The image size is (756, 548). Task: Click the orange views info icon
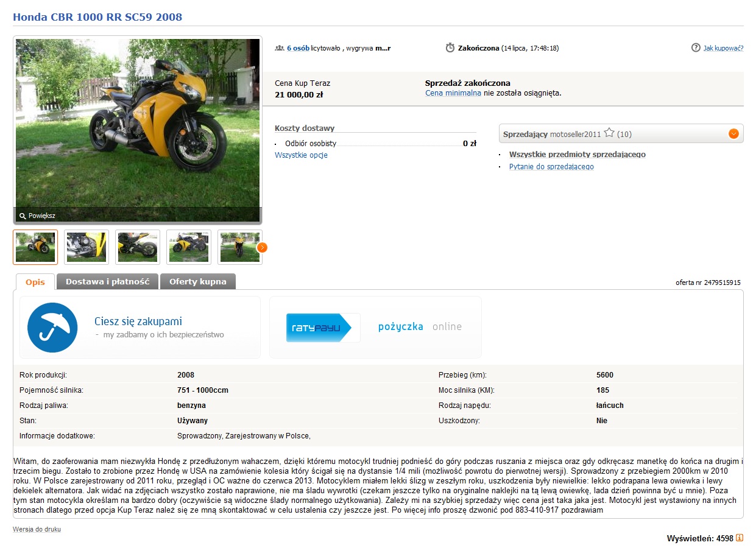point(740,538)
